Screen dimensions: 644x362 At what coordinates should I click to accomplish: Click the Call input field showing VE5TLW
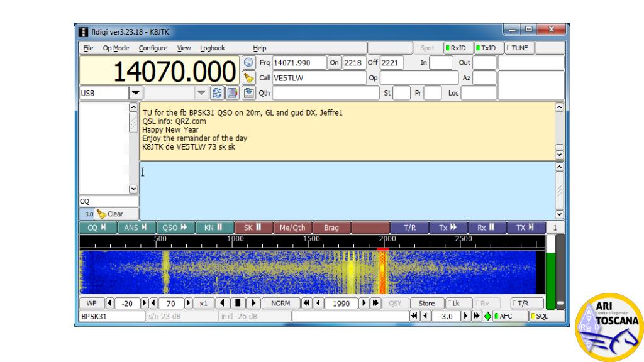click(319, 78)
